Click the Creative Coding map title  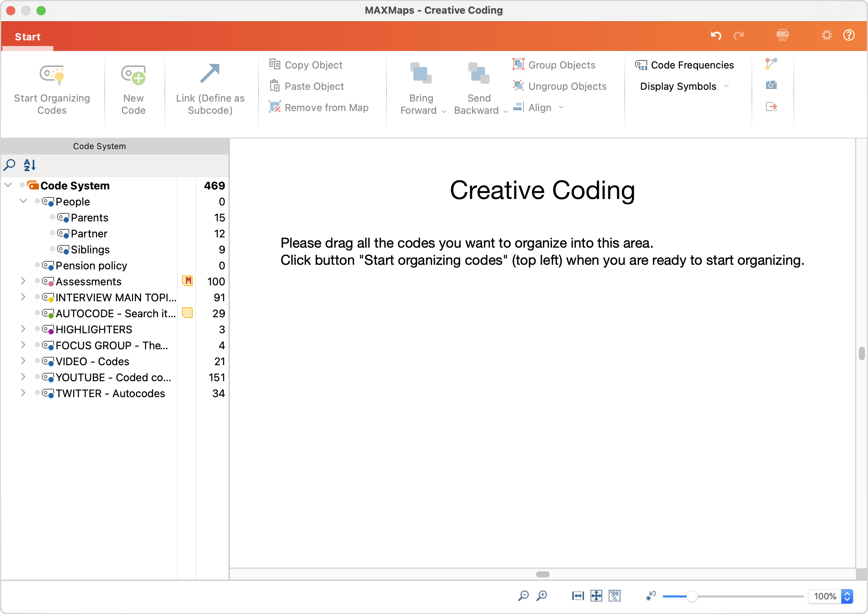(542, 190)
